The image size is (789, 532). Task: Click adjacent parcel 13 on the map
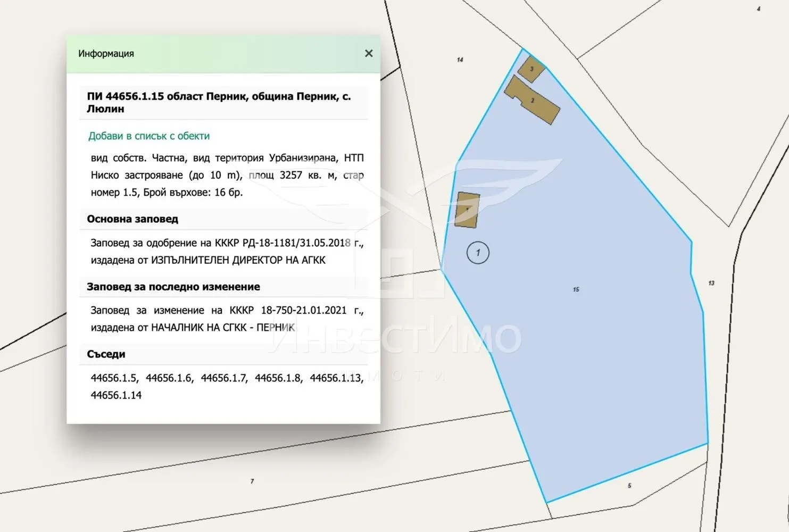pyautogui.click(x=711, y=283)
